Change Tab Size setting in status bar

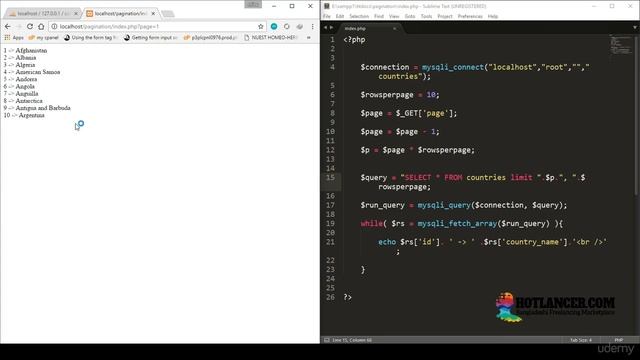click(580, 340)
